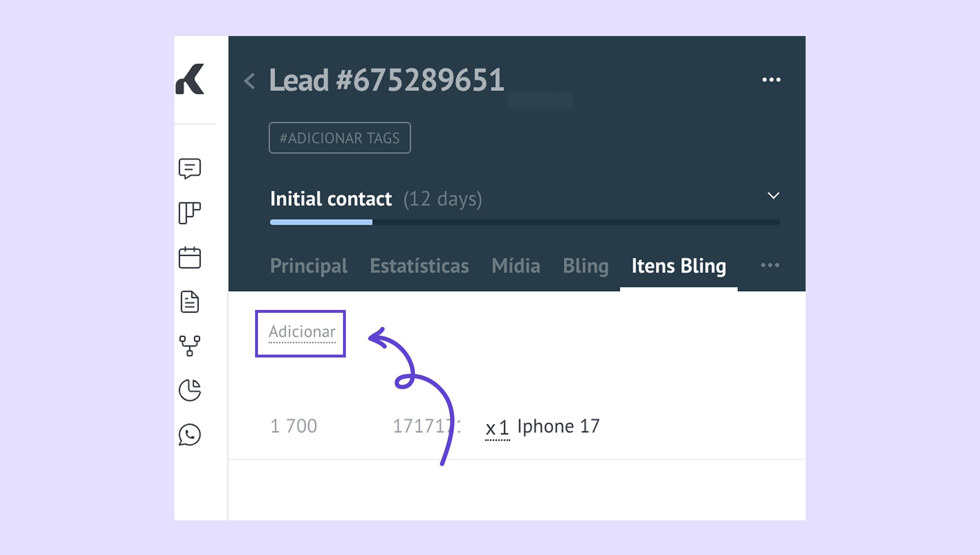This screenshot has width=980, height=555.
Task: Click the Adicionar link
Action: click(x=302, y=332)
